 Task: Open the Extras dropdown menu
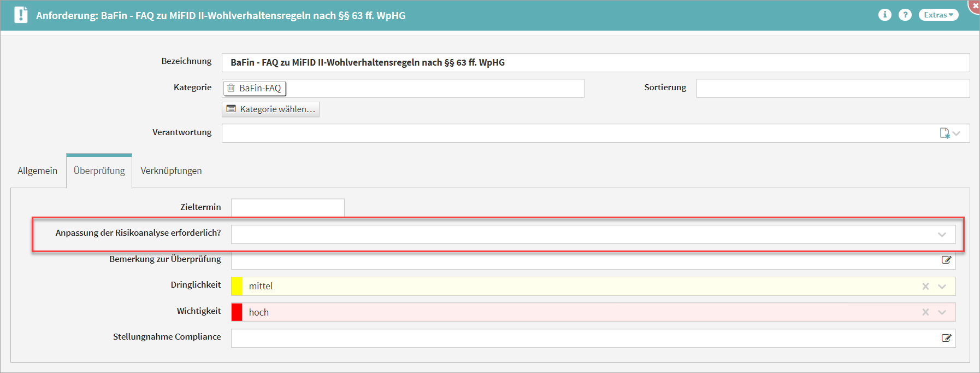pos(938,15)
